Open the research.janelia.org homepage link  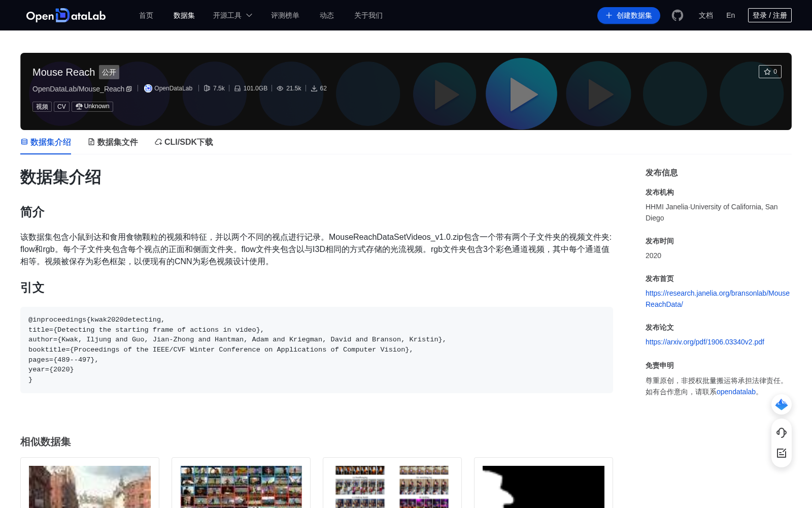(718, 299)
